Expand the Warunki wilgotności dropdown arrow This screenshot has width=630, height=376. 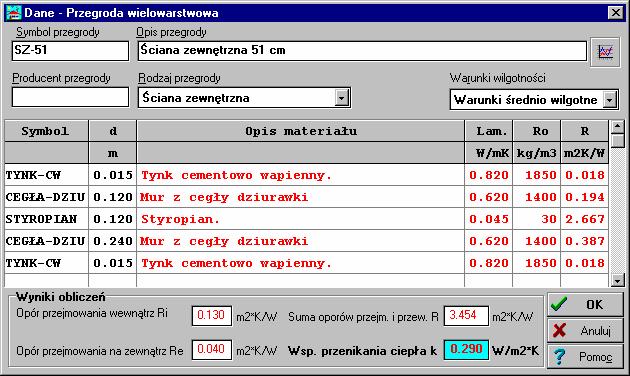click(x=610, y=100)
